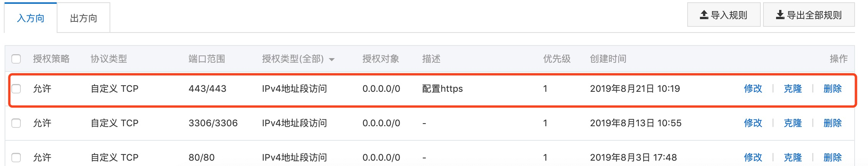868x166 pixels.
Task: Click the 配置https description text
Action: tap(442, 89)
